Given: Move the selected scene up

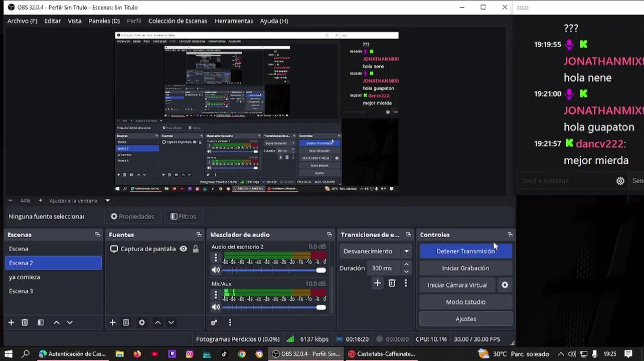Looking at the screenshot, I should pyautogui.click(x=57, y=322).
